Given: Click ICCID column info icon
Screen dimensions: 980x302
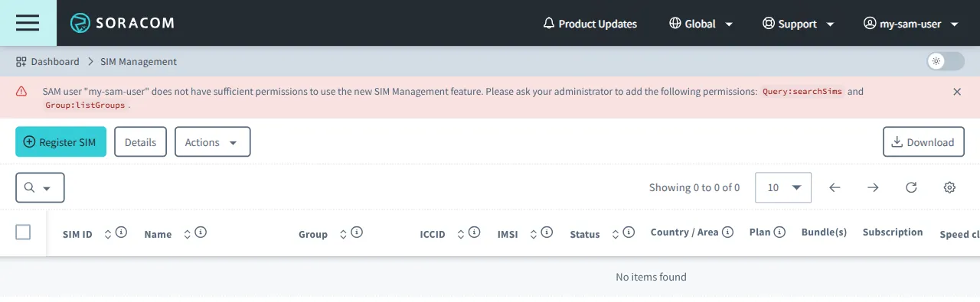Looking at the screenshot, I should [x=474, y=232].
